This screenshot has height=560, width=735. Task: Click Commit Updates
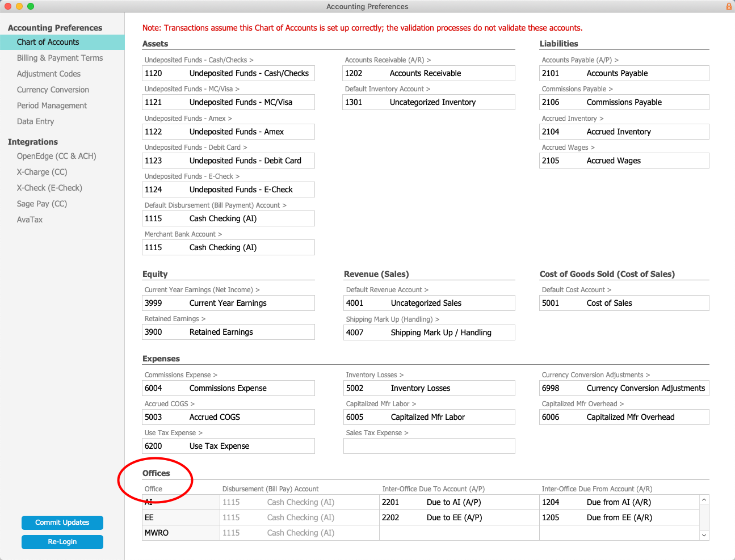click(62, 523)
